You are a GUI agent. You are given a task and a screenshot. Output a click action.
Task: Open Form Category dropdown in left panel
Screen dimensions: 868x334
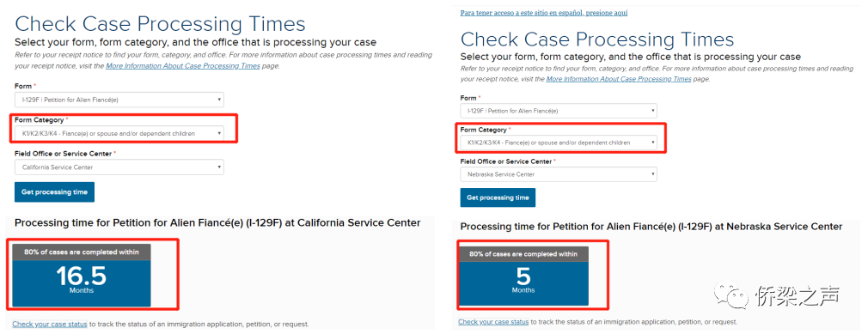tap(119, 133)
